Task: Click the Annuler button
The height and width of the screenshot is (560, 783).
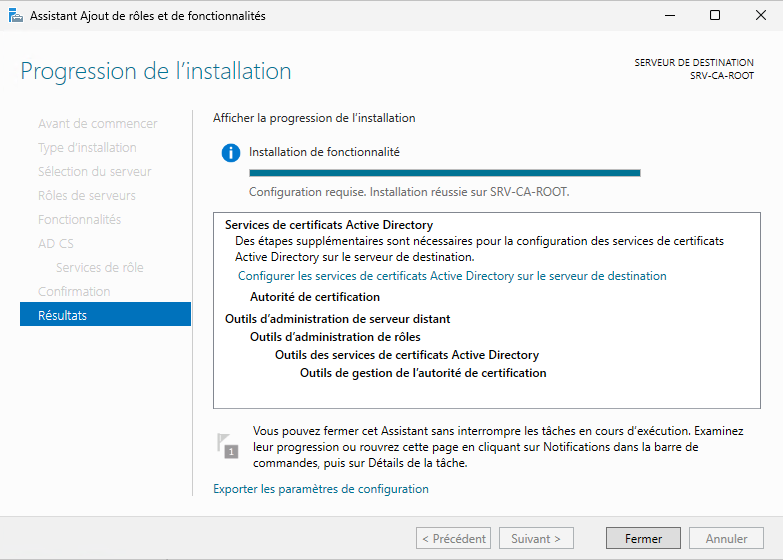Action: click(x=726, y=539)
